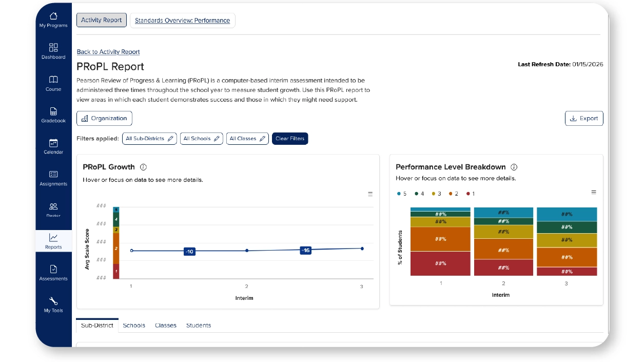
Task: Click the Clear Filters button
Action: [290, 139]
